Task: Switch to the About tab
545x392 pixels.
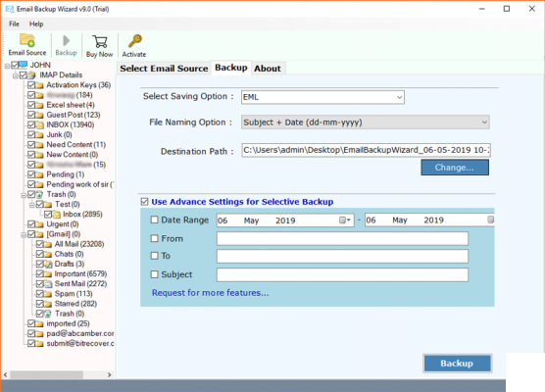Action: (268, 69)
